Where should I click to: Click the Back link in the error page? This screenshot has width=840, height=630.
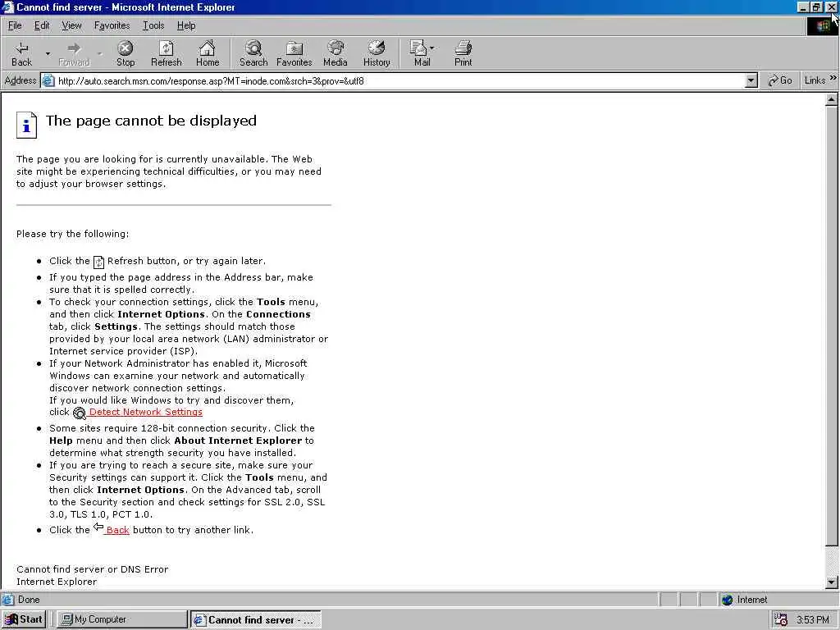coord(117,530)
